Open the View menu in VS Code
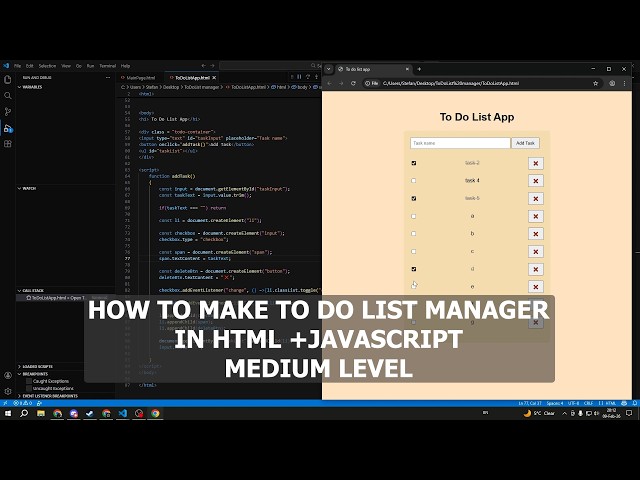The width and height of the screenshot is (640, 480). click(x=66, y=66)
